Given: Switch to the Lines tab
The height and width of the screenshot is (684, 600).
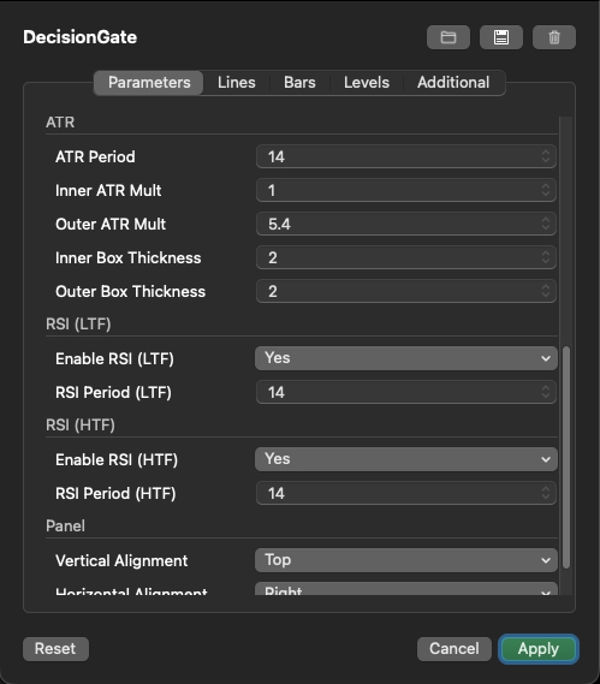Looking at the screenshot, I should [236, 83].
